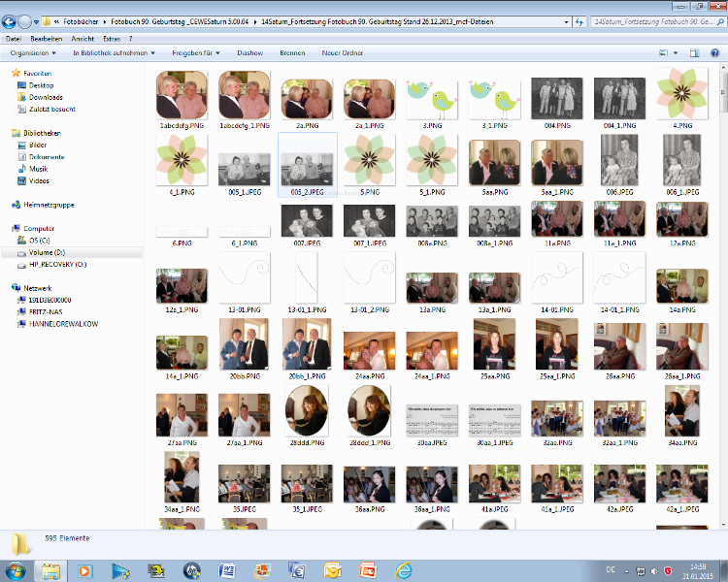Open the Bearbeiten menu
This screenshot has width=728, height=582.
tap(46, 39)
